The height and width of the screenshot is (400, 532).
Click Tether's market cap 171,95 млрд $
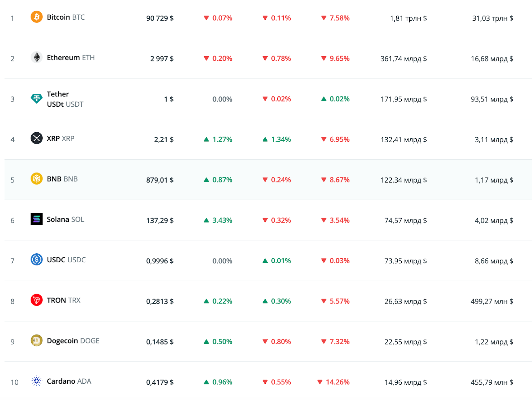(404, 99)
